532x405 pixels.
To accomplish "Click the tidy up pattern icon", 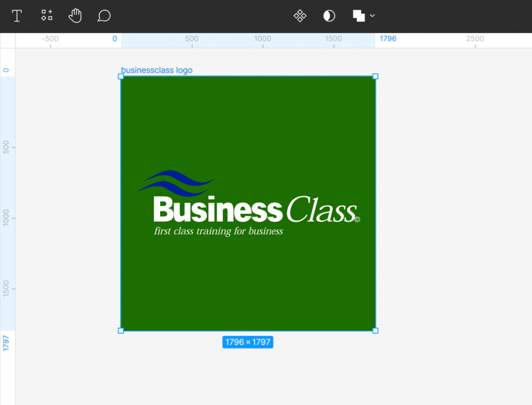I will tap(300, 16).
